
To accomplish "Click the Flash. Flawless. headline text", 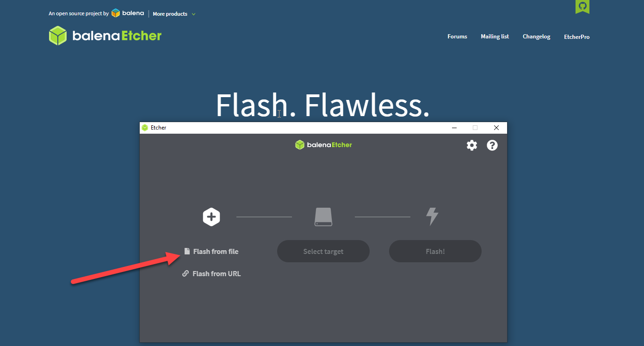I will [x=323, y=105].
